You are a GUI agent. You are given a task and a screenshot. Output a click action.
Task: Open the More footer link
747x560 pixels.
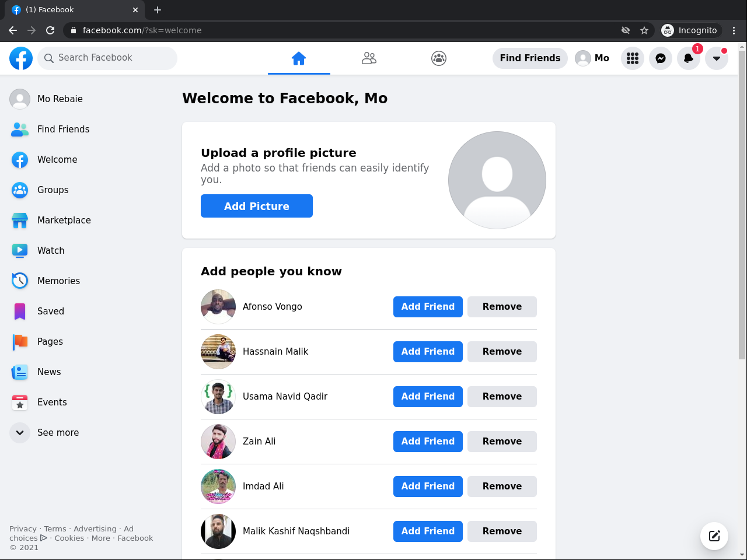click(101, 538)
